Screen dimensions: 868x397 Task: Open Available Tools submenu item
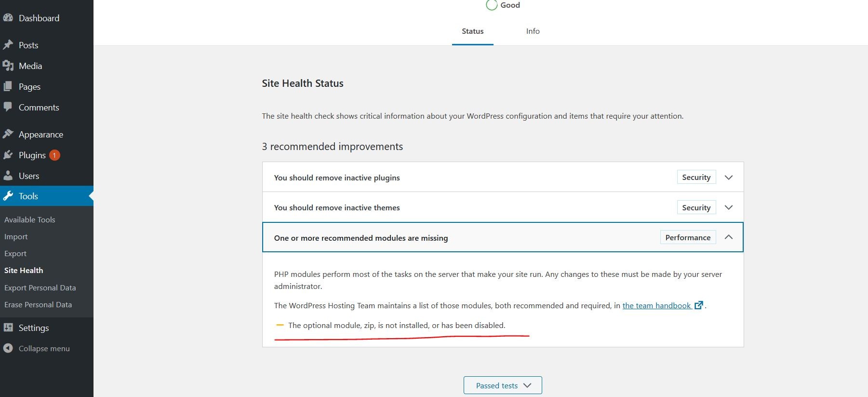pos(30,219)
